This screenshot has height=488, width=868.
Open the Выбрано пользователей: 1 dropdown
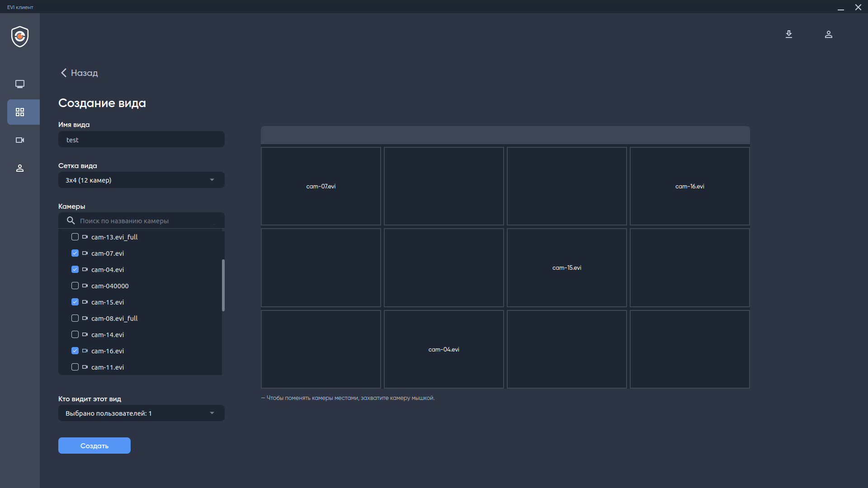pyautogui.click(x=141, y=413)
